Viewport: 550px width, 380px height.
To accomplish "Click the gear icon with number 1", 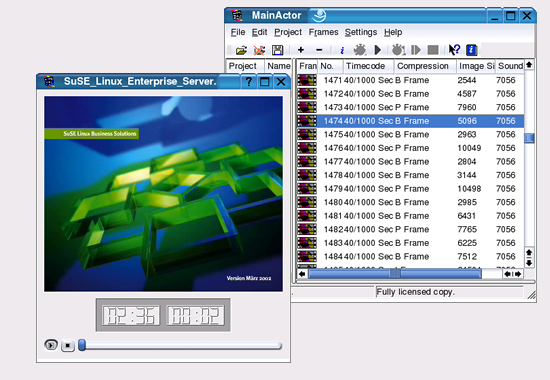I will [398, 50].
